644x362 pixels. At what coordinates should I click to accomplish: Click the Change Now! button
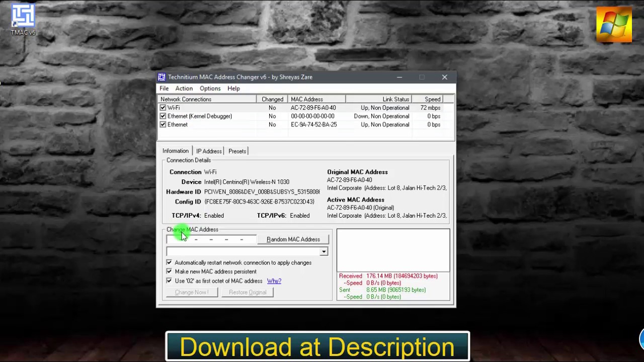click(192, 292)
